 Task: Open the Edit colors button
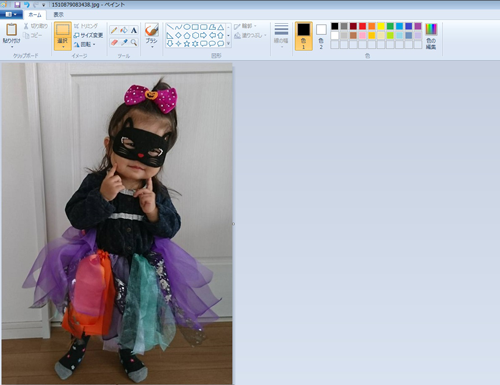coord(431,36)
